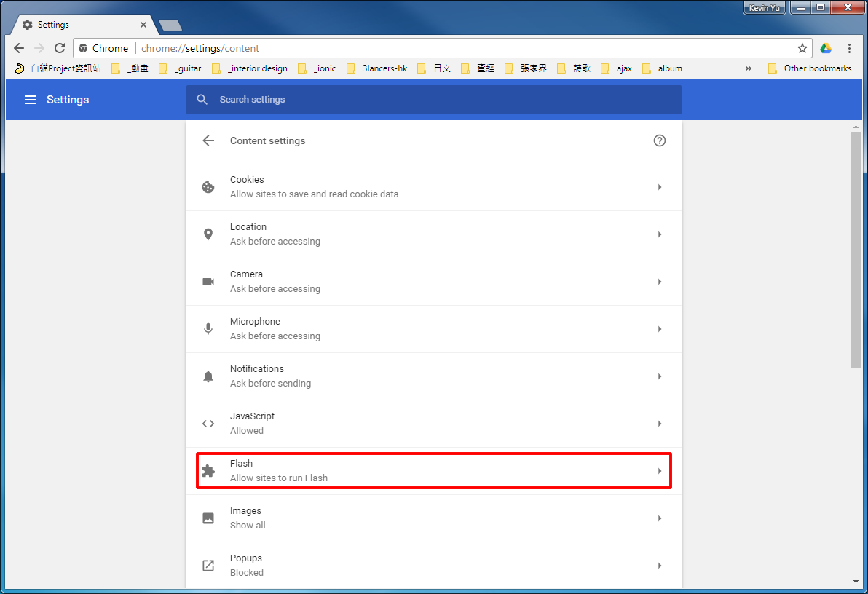Open the Google Drive extension icon
This screenshot has width=868, height=594.
[825, 48]
